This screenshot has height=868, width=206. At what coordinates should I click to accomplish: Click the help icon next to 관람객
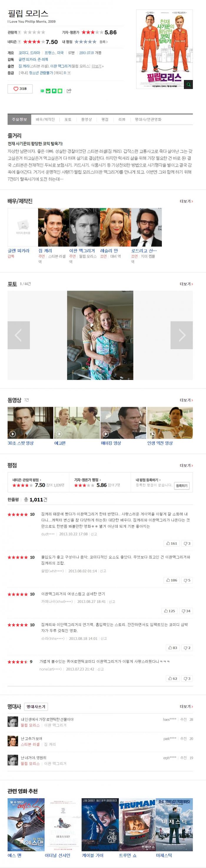[19, 32]
